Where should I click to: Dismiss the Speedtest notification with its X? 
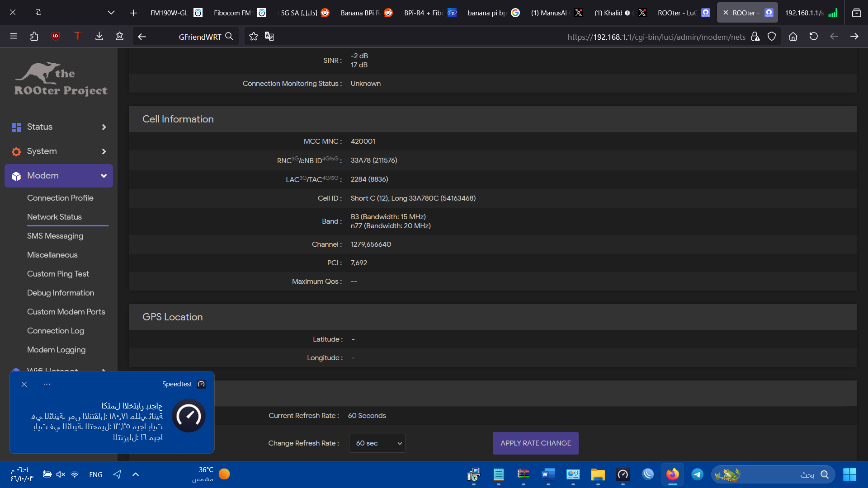click(x=24, y=384)
